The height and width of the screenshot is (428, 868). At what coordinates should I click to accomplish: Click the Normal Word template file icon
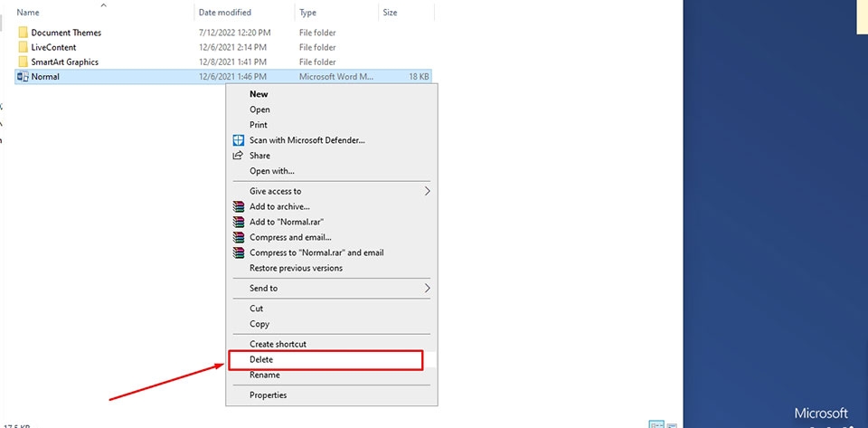23,76
